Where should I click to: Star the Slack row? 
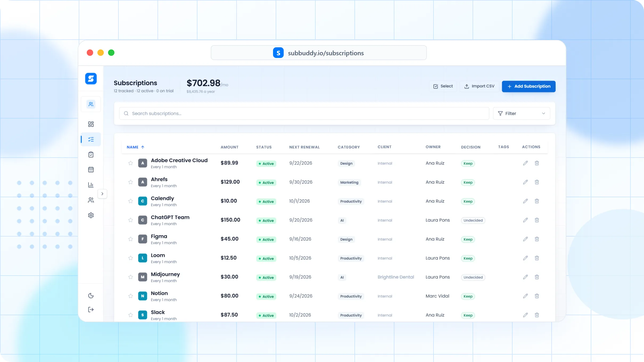tap(130, 315)
